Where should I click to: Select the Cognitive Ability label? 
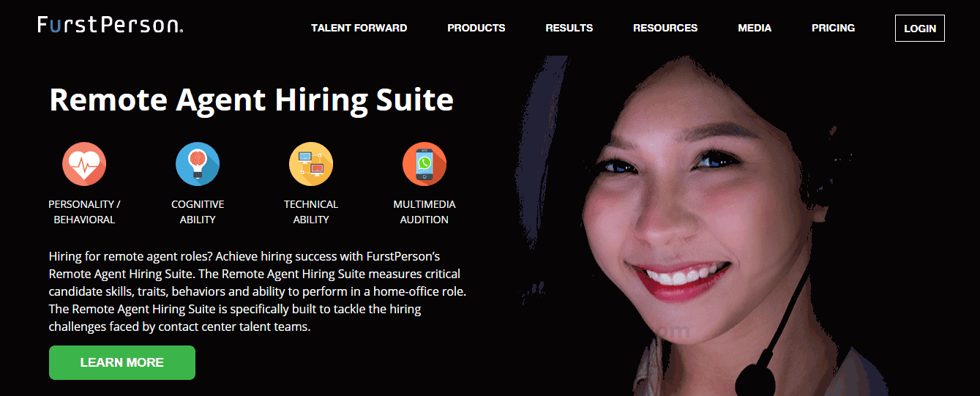(x=198, y=212)
